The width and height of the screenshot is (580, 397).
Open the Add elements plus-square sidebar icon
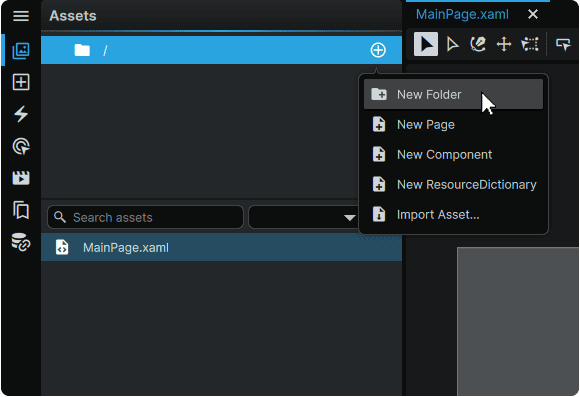point(21,82)
